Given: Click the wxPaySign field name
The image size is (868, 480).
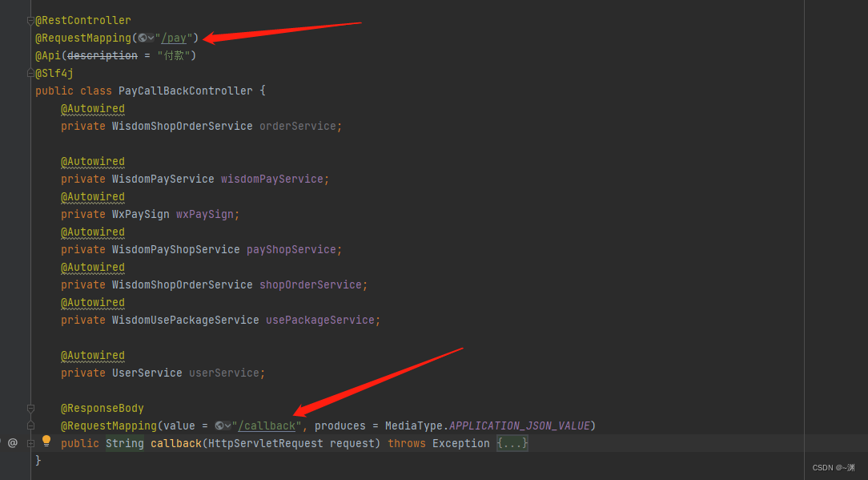Looking at the screenshot, I should [x=205, y=215].
